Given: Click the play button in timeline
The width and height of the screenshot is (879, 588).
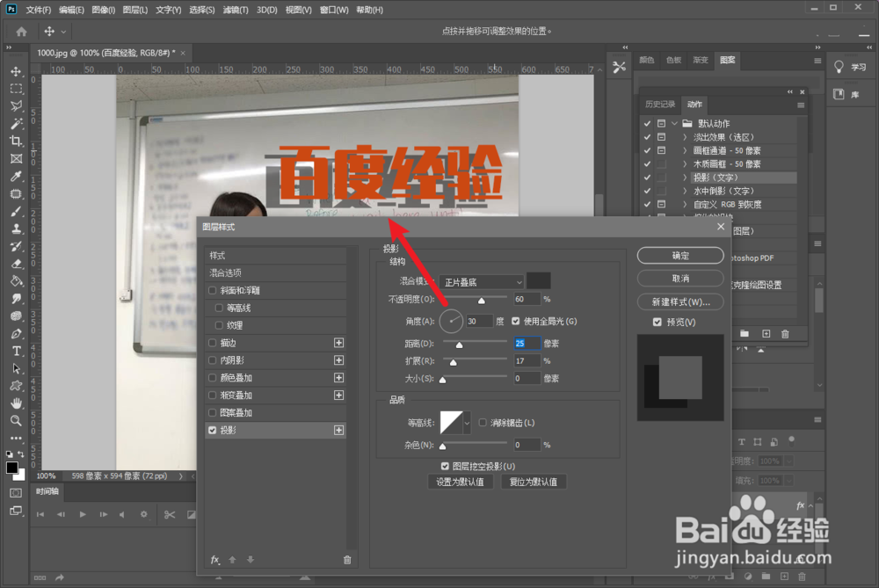Looking at the screenshot, I should click(83, 514).
